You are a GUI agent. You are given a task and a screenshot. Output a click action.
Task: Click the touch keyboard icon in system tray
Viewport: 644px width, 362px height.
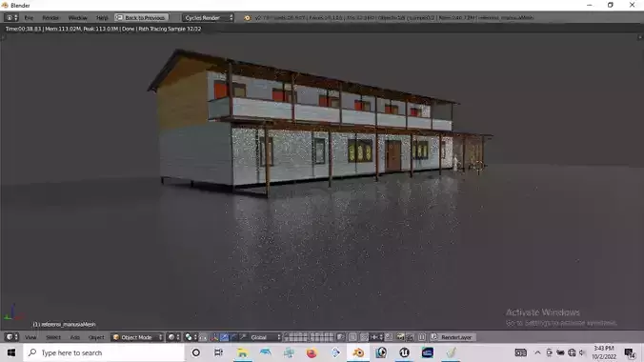(x=520, y=352)
